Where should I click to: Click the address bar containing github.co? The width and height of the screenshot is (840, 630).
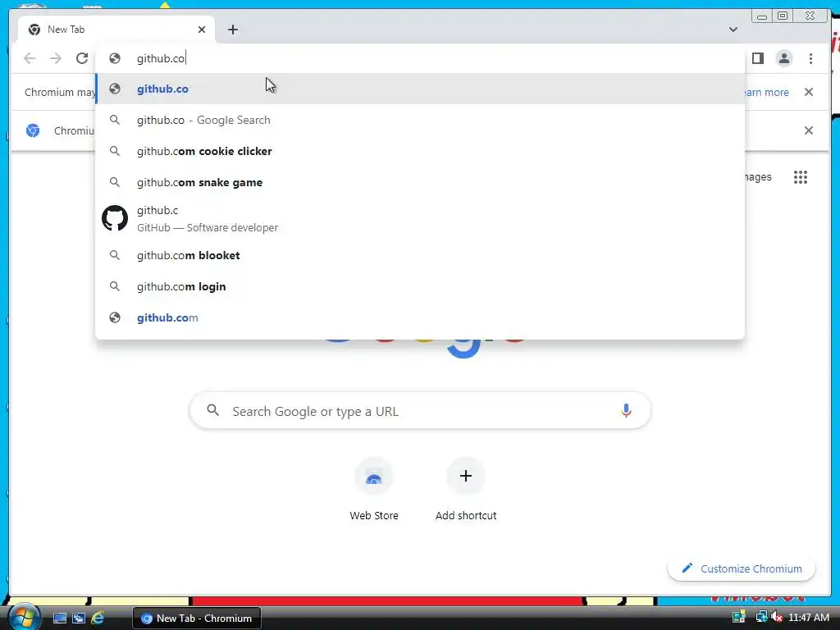420,58
